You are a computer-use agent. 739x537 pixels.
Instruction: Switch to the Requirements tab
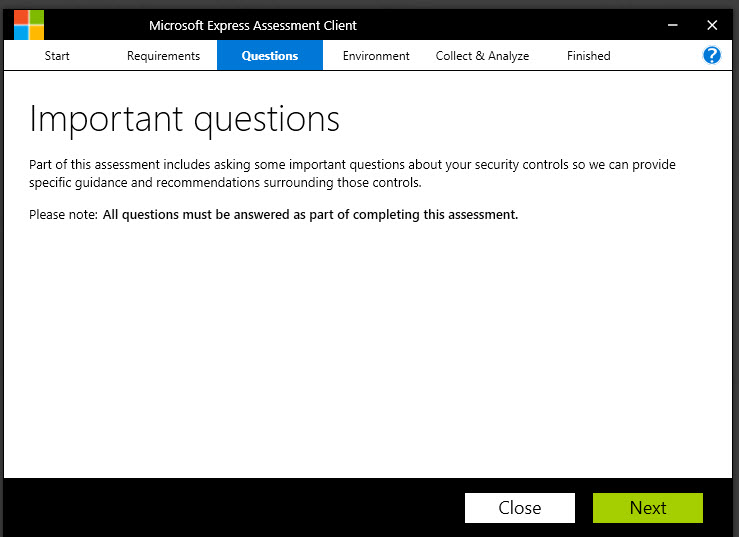(x=163, y=56)
